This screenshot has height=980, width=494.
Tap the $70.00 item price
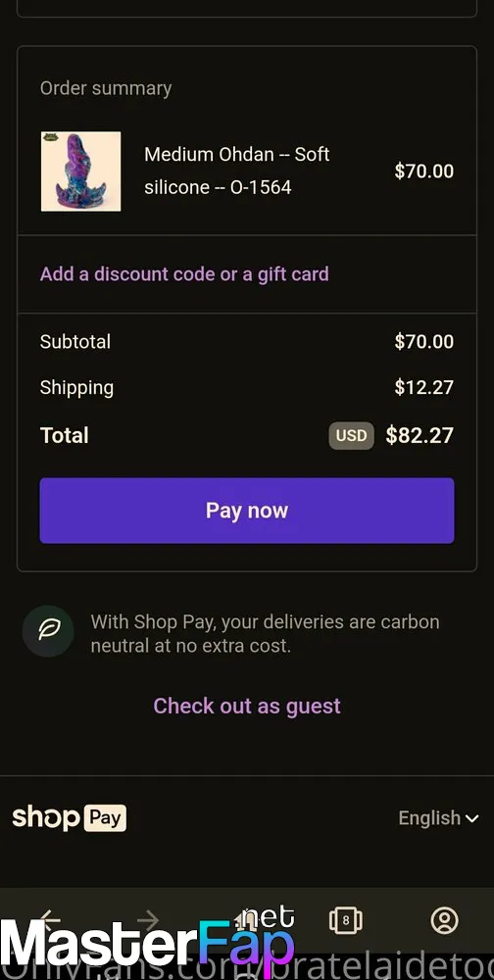coord(424,171)
